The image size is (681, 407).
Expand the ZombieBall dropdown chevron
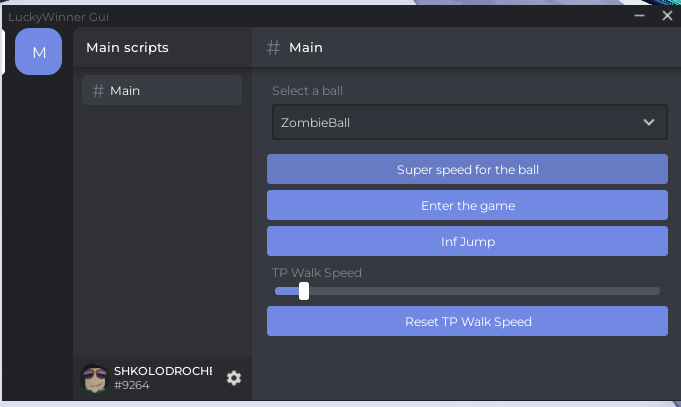[x=648, y=123]
